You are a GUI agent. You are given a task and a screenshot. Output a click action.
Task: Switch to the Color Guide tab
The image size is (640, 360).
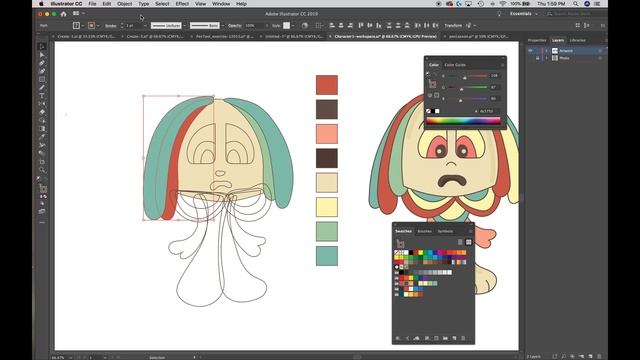click(455, 64)
